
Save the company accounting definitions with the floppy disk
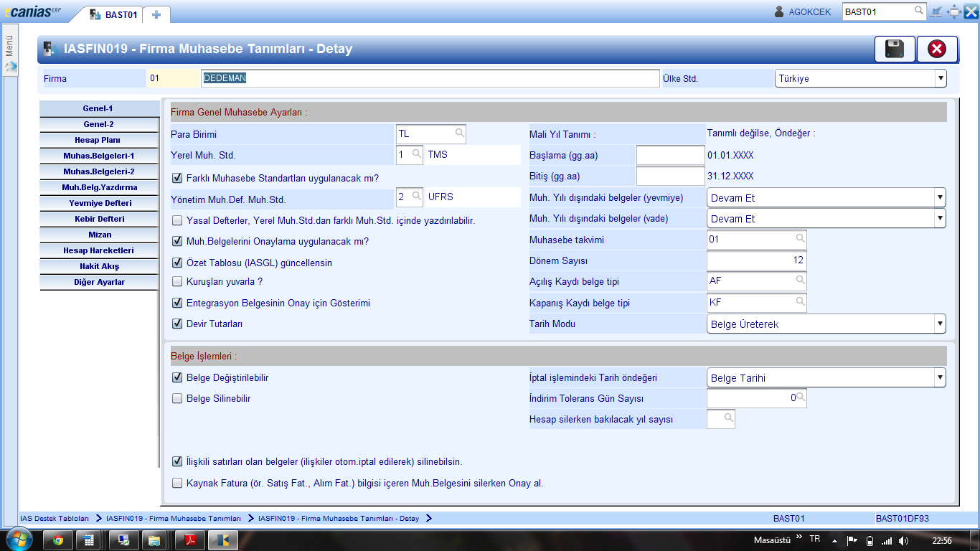(x=895, y=49)
